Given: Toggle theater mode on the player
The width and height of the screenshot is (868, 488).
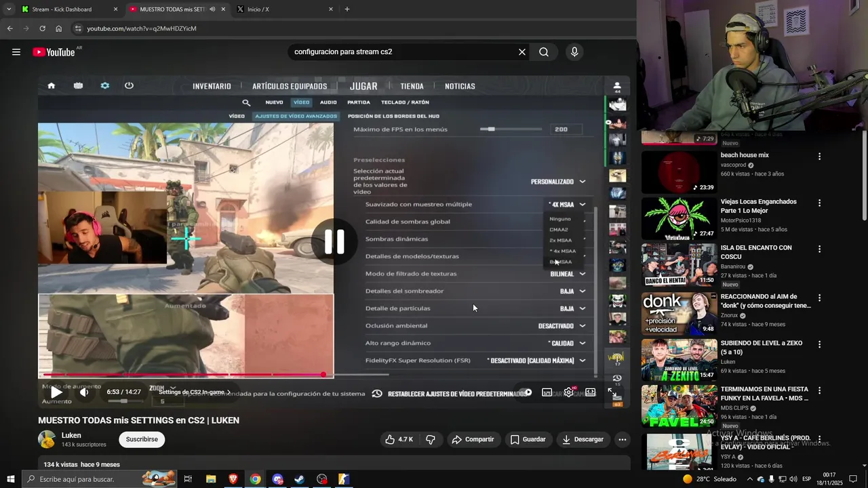Looking at the screenshot, I should coord(591,392).
